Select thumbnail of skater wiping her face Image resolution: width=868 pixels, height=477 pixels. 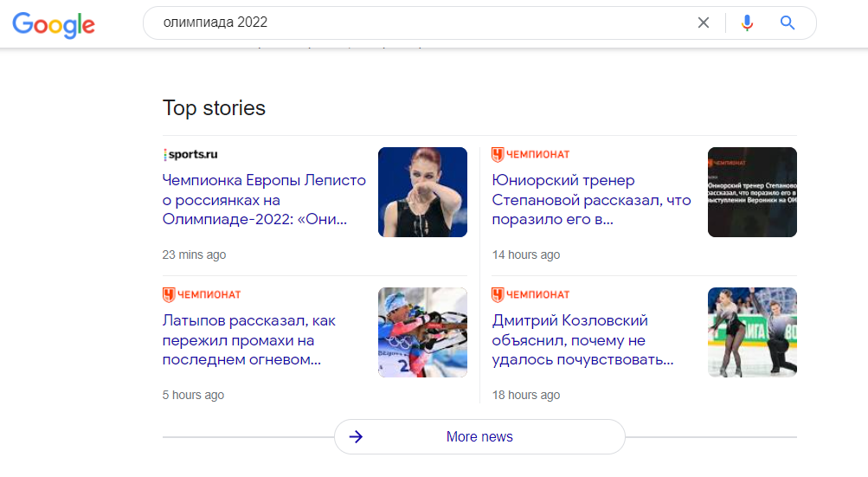(422, 192)
